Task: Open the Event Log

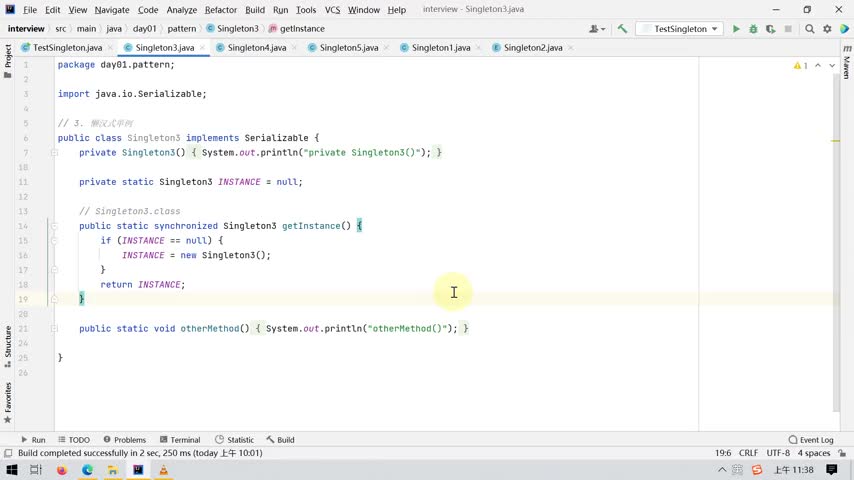Action: [811, 440]
